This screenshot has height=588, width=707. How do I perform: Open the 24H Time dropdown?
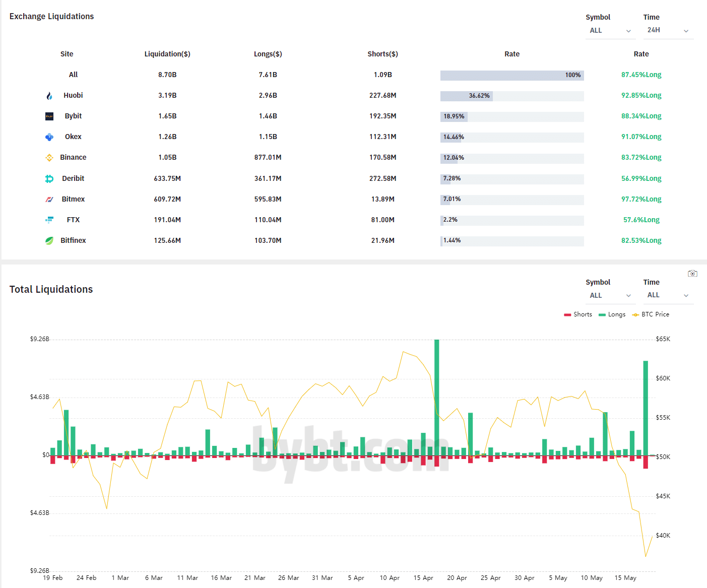(668, 30)
